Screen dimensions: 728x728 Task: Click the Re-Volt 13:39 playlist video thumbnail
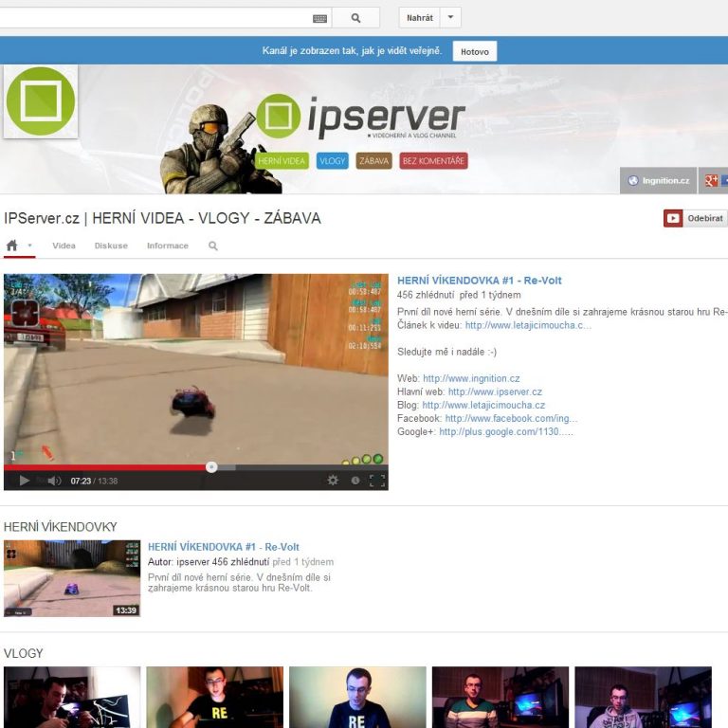[72, 578]
